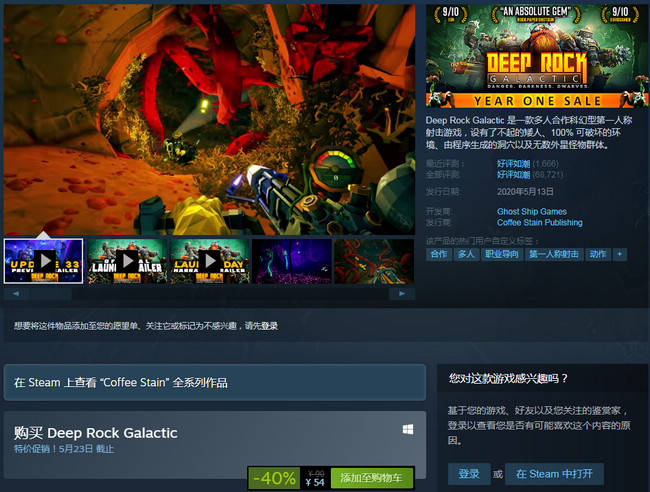650x492 pixels.
Task: Expand more tags with plus button
Action: coord(620,254)
